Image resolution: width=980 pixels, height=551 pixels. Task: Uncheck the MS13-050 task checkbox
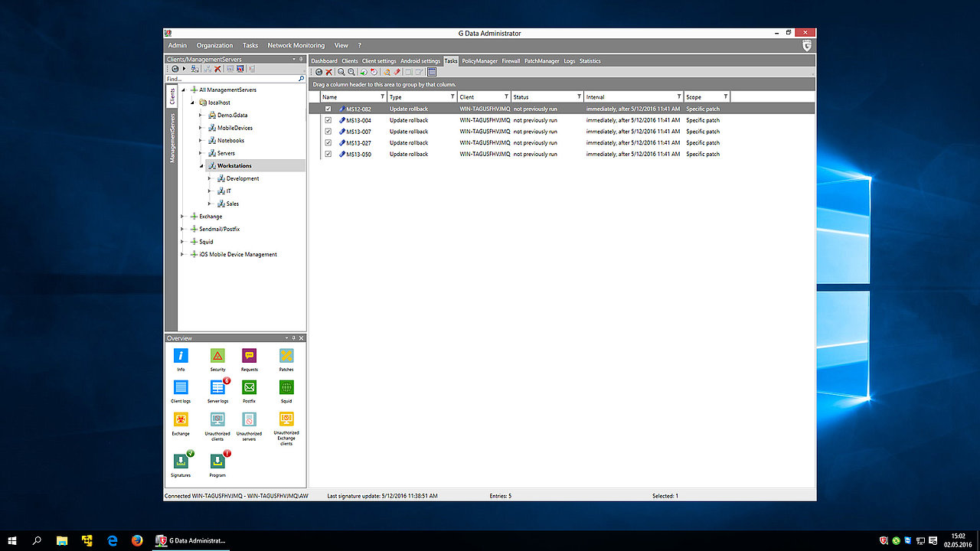point(328,154)
